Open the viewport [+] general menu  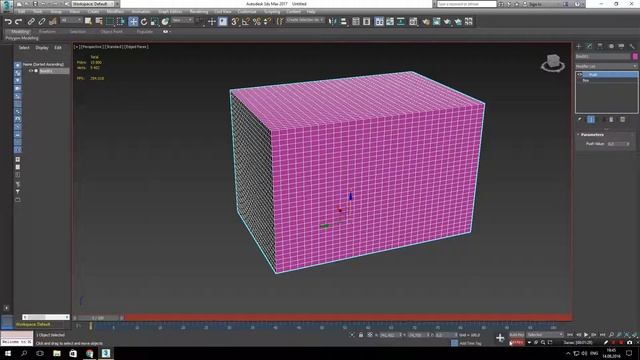click(76, 47)
